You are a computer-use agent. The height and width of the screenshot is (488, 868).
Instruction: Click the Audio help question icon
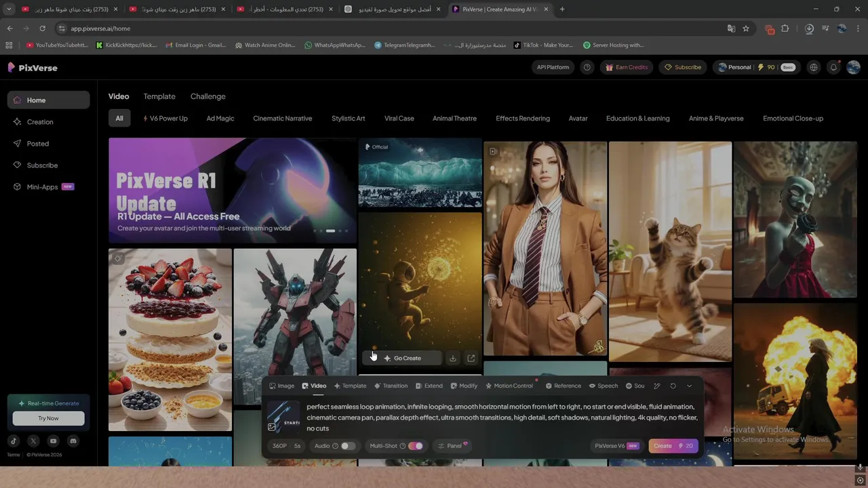coord(335,446)
